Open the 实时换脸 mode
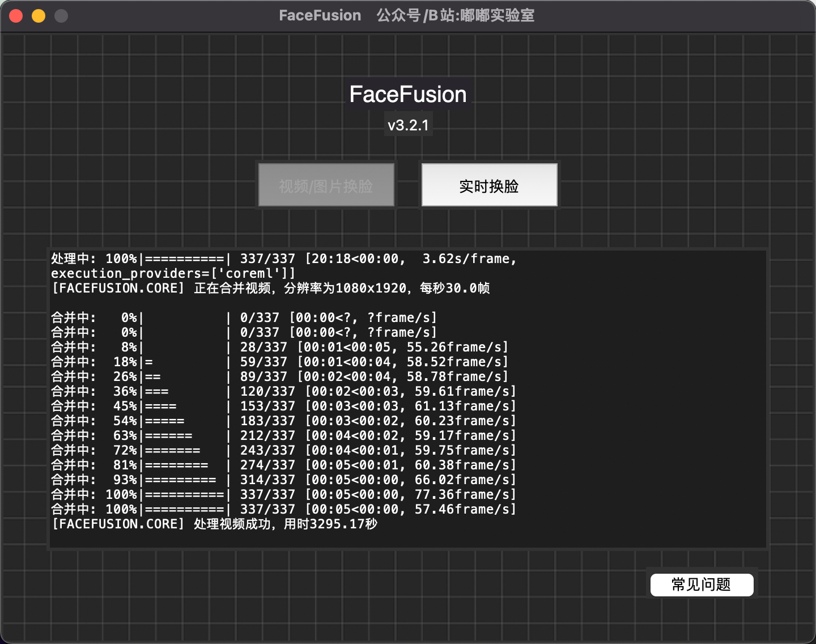816x644 pixels. (x=489, y=185)
